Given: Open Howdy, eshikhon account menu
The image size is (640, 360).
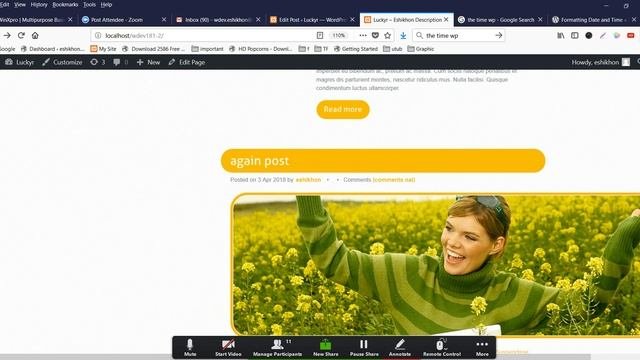Looking at the screenshot, I should tap(600, 62).
